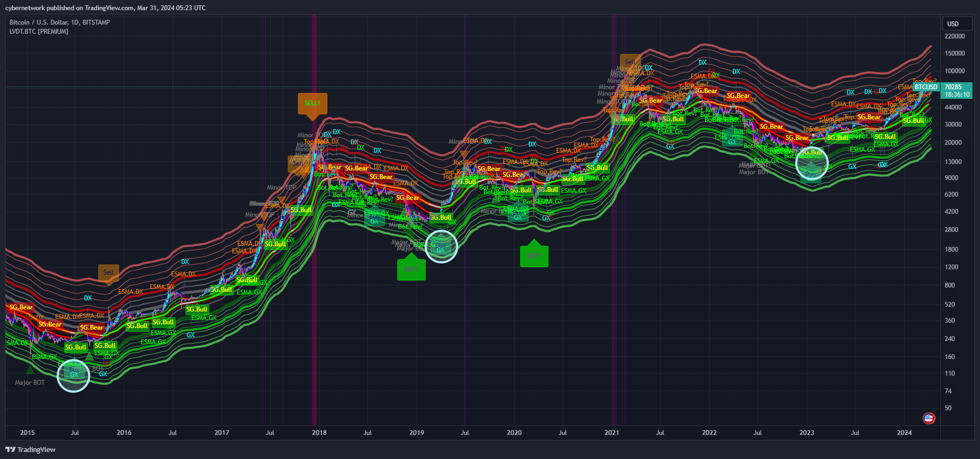Image resolution: width=980 pixels, height=459 pixels.
Task: Click the 520 price scale value
Action: [x=950, y=305]
